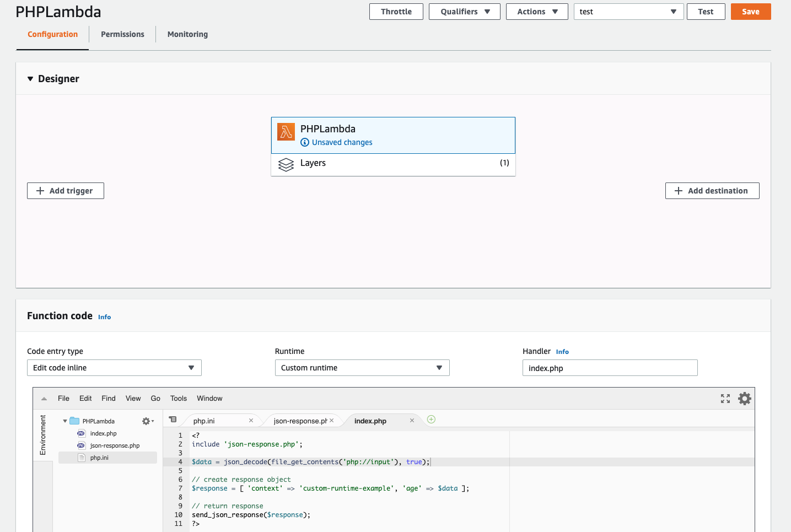Click Unsaved changes link
This screenshot has height=532, width=791.
pos(342,142)
